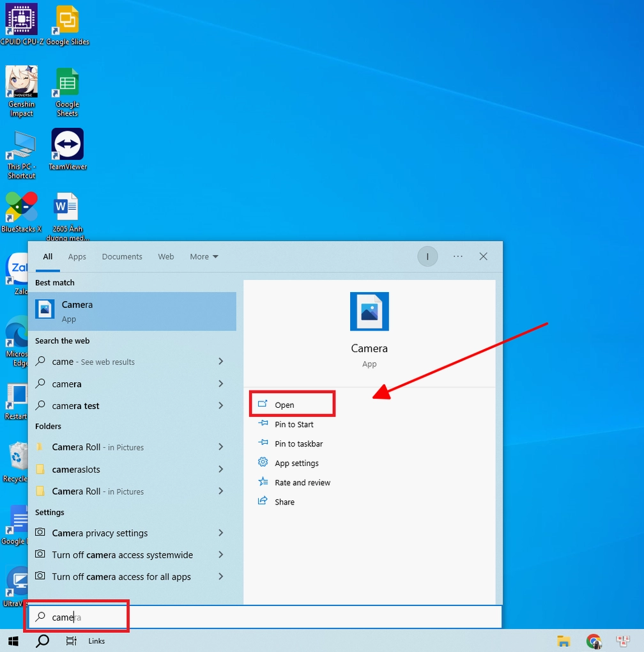Open Task View from the taskbar
Screen dimensions: 644x652
click(72, 640)
